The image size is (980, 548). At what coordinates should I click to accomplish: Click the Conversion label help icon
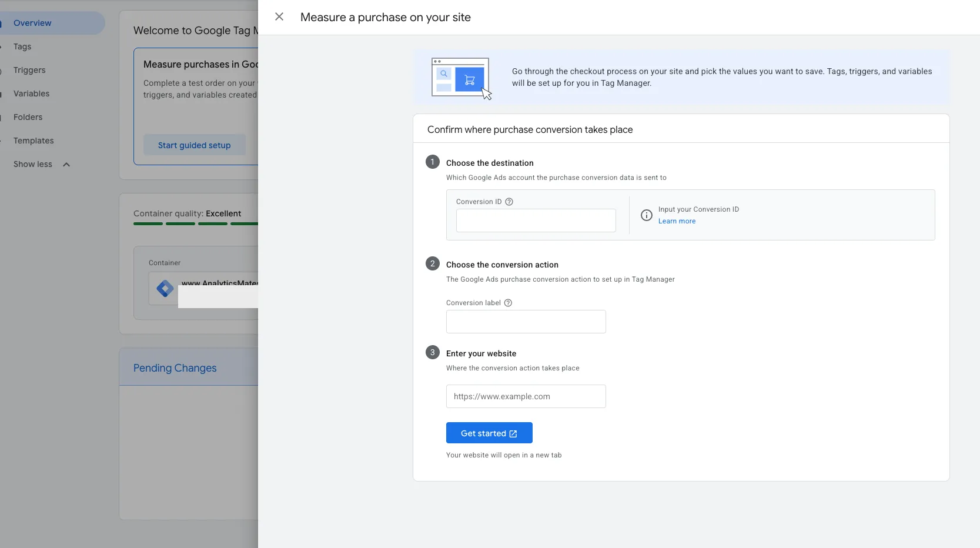click(x=509, y=303)
